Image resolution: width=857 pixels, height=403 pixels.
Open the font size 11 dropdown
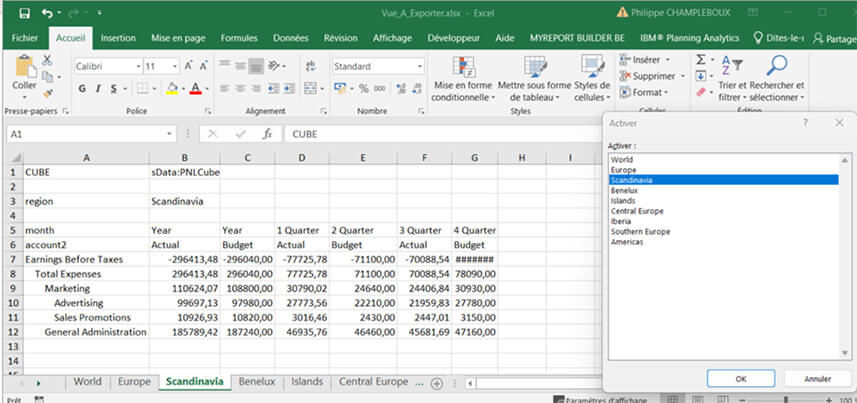[x=175, y=67]
